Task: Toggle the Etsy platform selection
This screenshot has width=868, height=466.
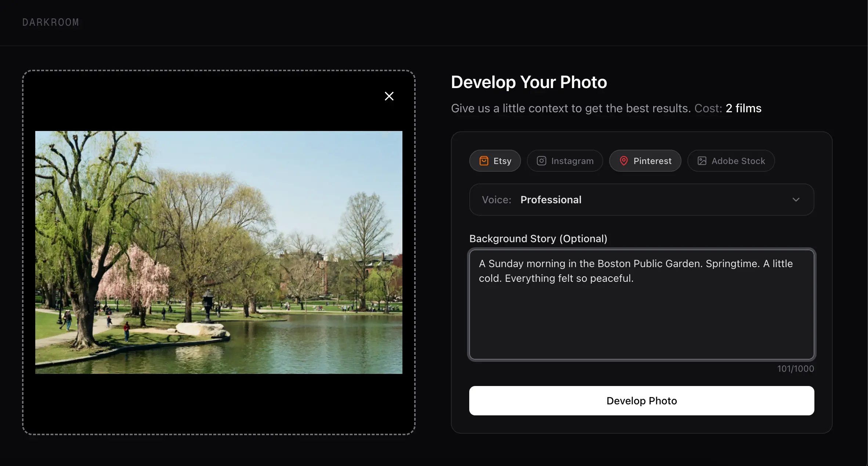Action: 495,161
